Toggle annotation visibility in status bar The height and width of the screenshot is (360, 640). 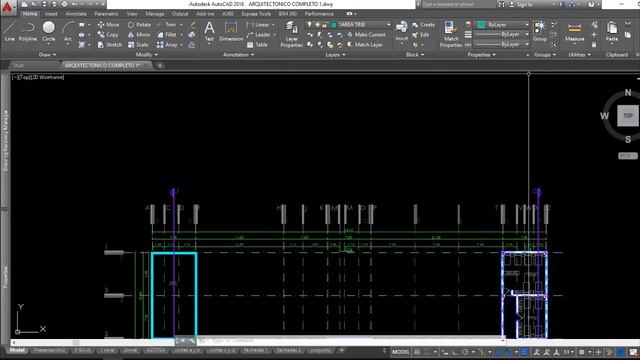point(536,352)
